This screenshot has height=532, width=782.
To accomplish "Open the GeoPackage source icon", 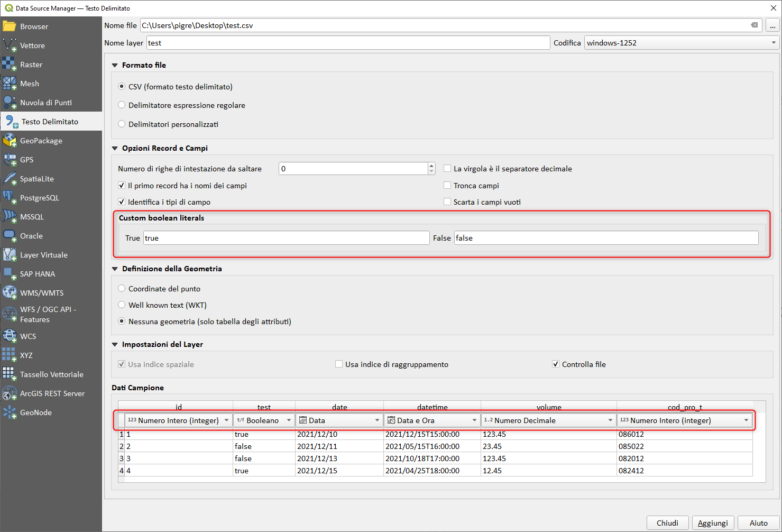I will 10,141.
